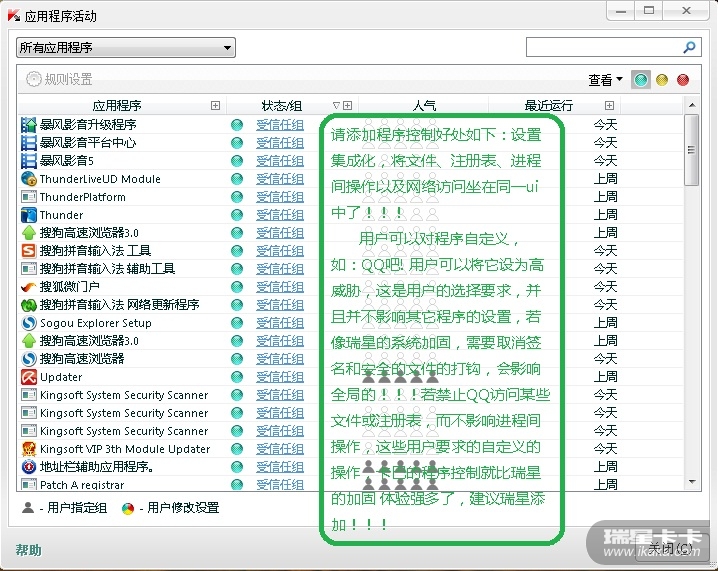Click the 搜狗高速浏览器 blue S icon

(x=28, y=359)
